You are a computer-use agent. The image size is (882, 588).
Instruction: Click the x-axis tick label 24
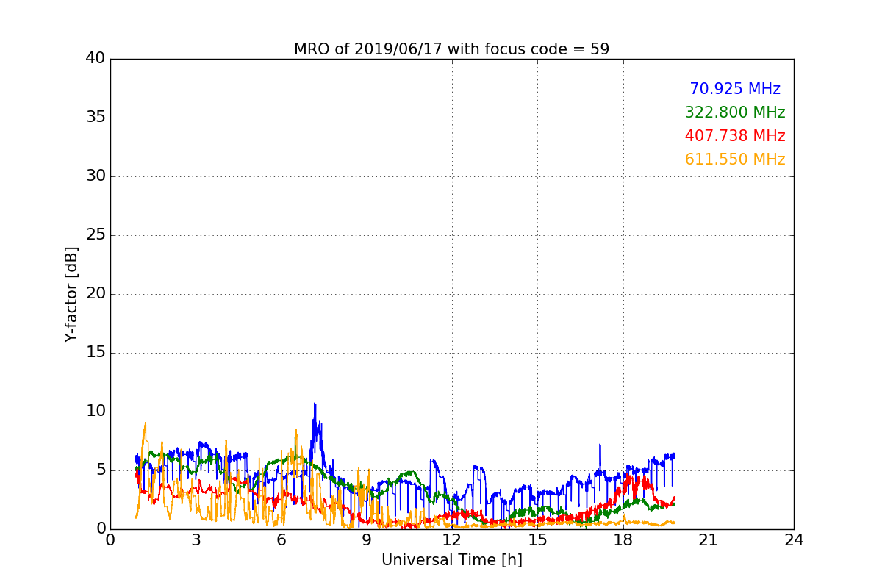click(x=794, y=540)
